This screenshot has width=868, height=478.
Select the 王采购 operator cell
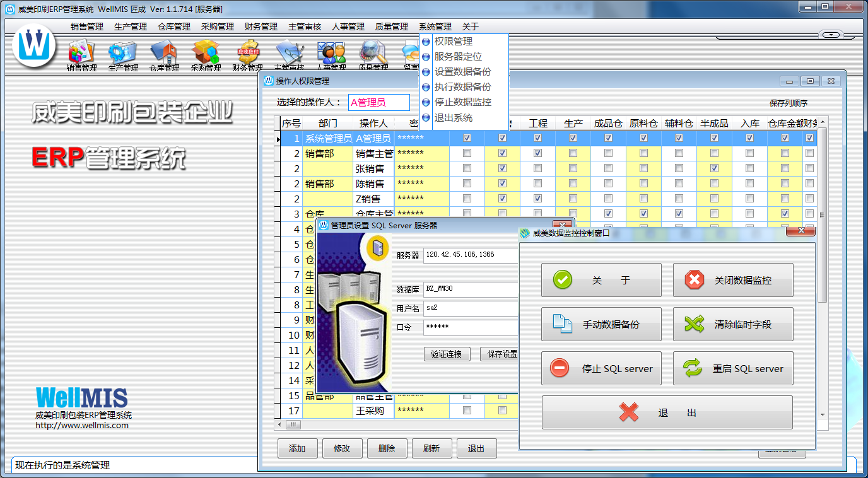(x=373, y=411)
